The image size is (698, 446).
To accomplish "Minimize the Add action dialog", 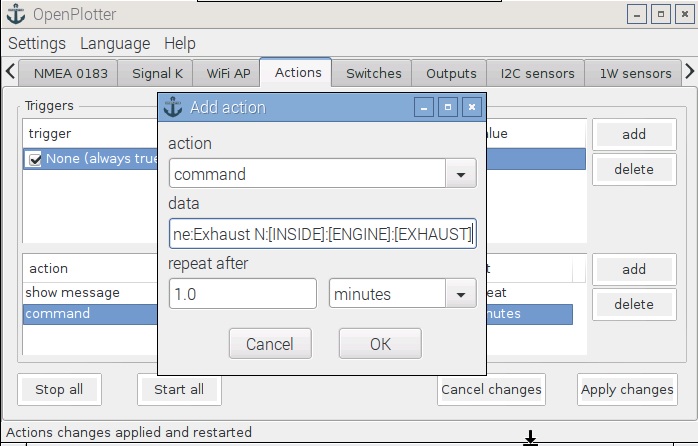I will (424, 107).
